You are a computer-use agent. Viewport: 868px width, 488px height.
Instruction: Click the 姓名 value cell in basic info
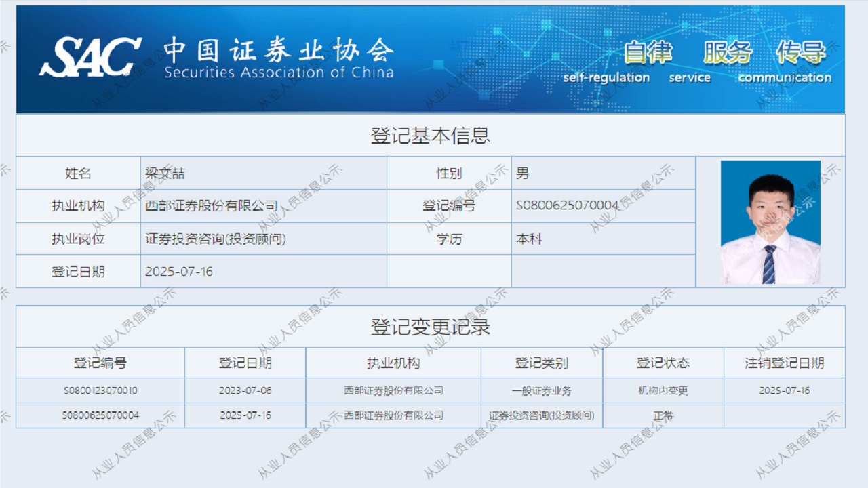[165, 174]
